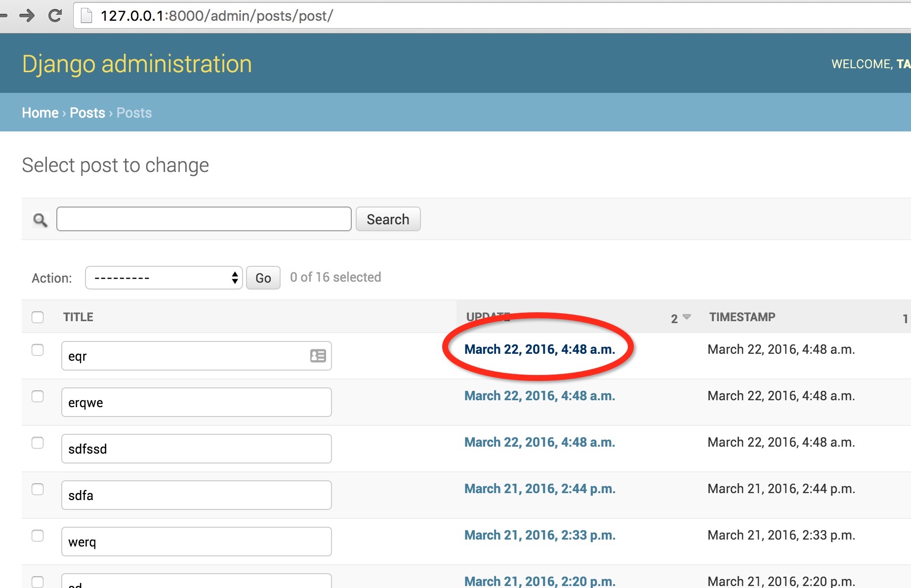Click the WELCOME user text in header
This screenshot has height=588, width=911.
871,64
